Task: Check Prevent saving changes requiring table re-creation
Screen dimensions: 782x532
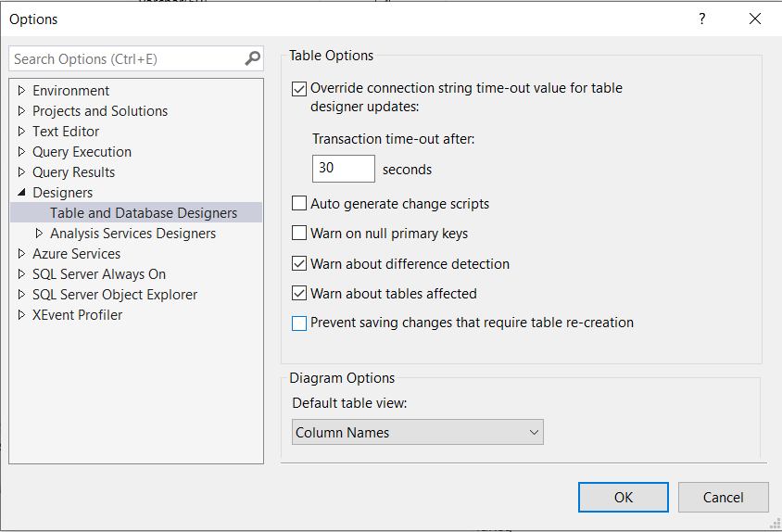Action: (299, 323)
